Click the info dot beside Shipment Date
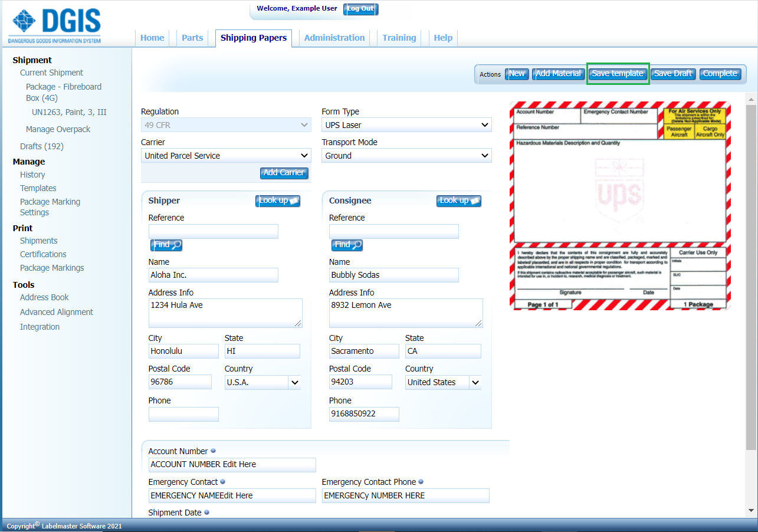Screen dimensions: 758x532 [x=206, y=512]
